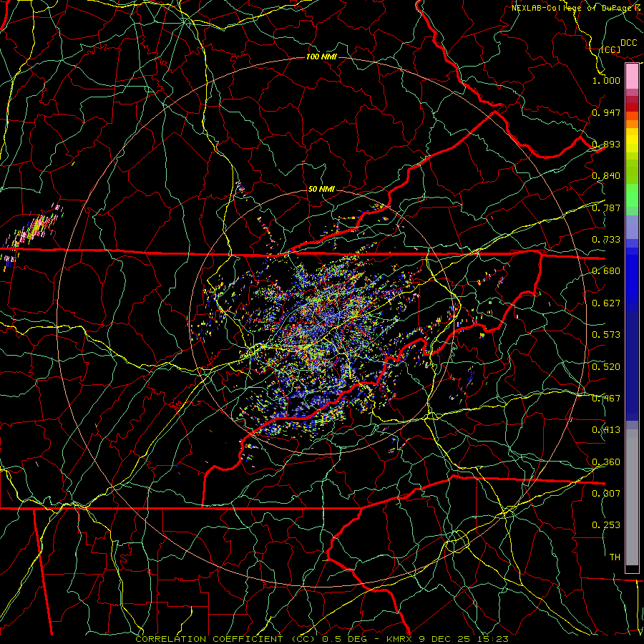Click the 0.627 scale value
This screenshot has height=644, width=644.
click(606, 303)
